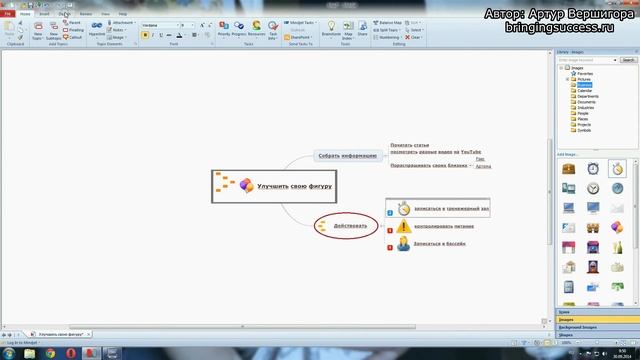The image size is (640, 360).
Task: Click the person icon on записаться в бассейн
Action: [x=403, y=244]
